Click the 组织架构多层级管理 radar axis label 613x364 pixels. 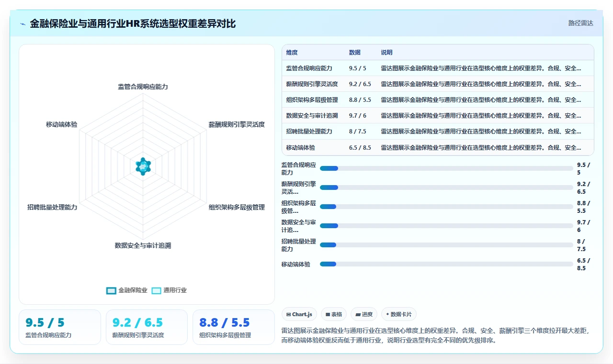point(237,207)
